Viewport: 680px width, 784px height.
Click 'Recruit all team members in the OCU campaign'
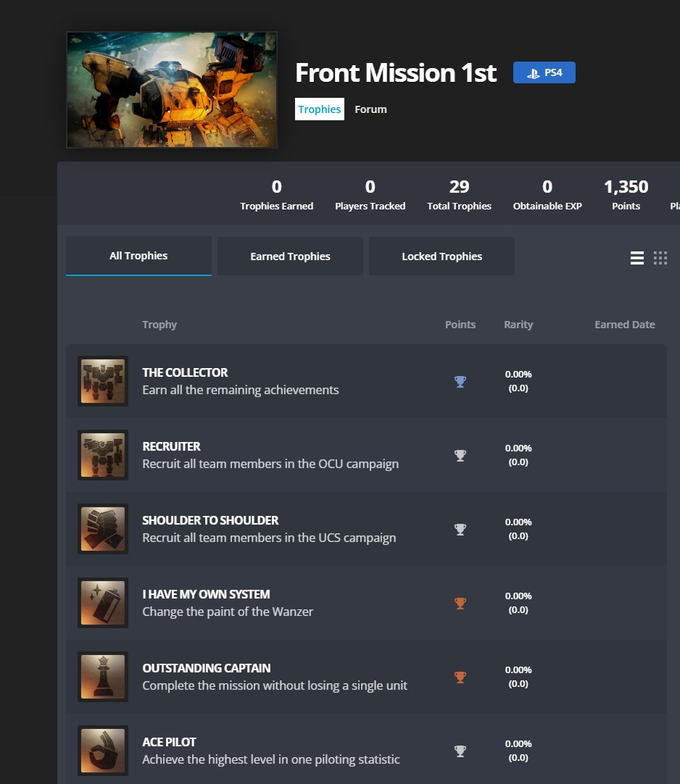click(270, 464)
